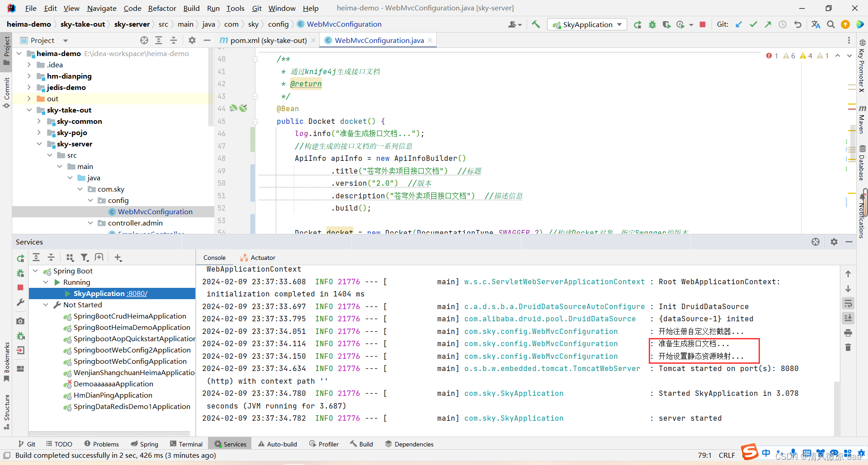Click the print icon beside console
Viewport: 868px width, 465px height.
tap(848, 333)
